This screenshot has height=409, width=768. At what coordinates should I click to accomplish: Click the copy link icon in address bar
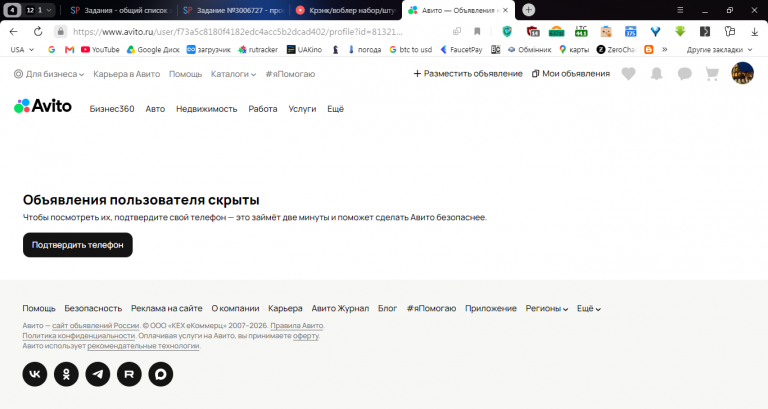coord(457,31)
